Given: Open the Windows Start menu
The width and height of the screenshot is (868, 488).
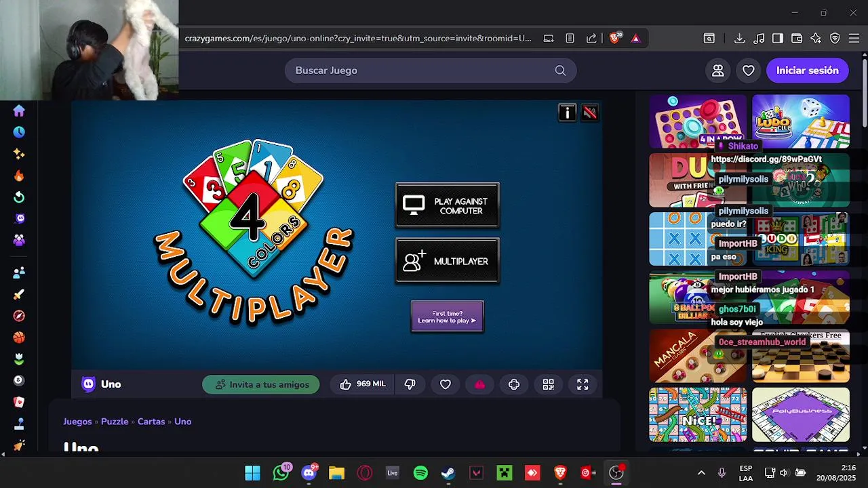Looking at the screenshot, I should 252,473.
